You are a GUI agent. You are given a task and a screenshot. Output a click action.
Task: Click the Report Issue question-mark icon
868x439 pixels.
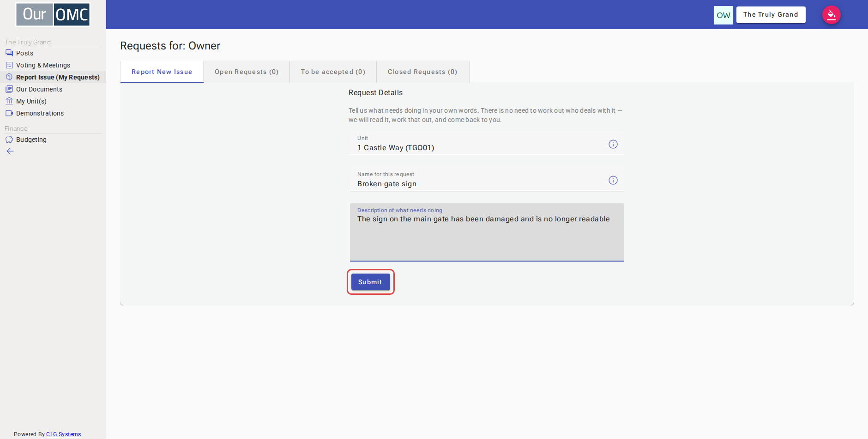pos(9,77)
